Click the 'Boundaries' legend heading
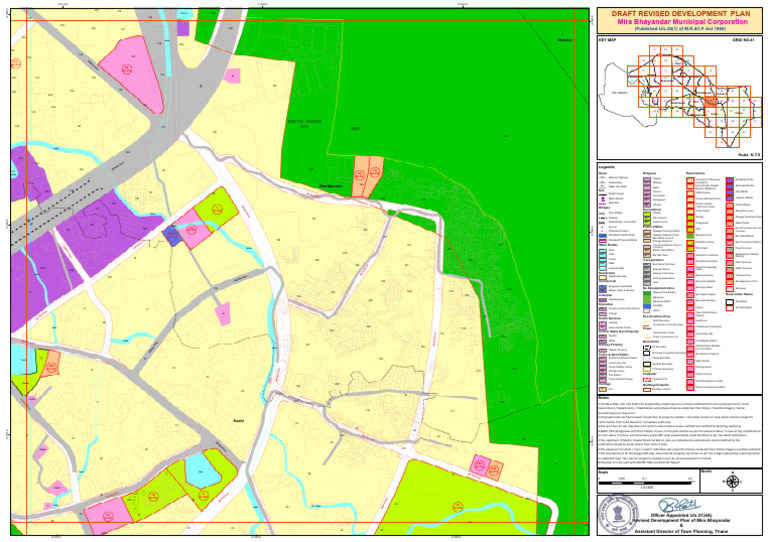 coord(651,342)
